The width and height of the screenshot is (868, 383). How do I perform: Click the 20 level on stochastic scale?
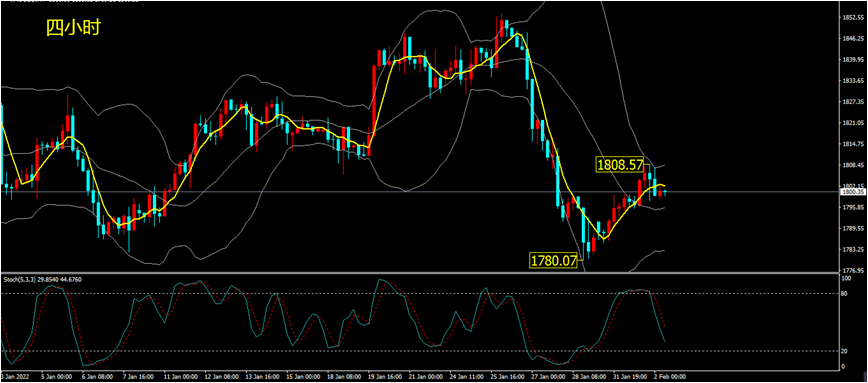[x=845, y=351]
